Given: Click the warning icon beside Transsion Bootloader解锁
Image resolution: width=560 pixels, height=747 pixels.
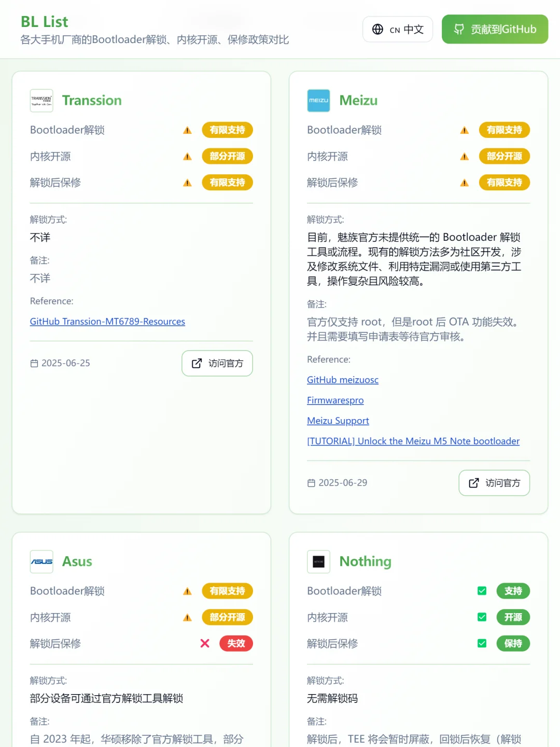Looking at the screenshot, I should 187,130.
